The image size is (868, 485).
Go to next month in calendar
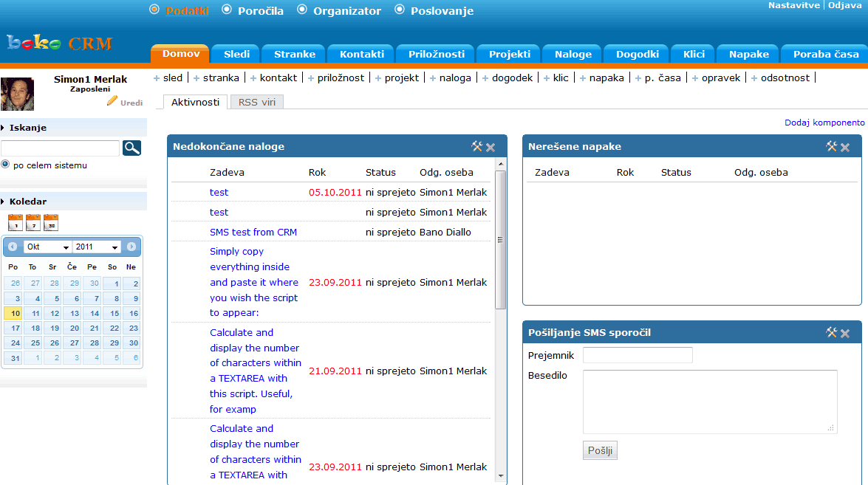tap(131, 247)
